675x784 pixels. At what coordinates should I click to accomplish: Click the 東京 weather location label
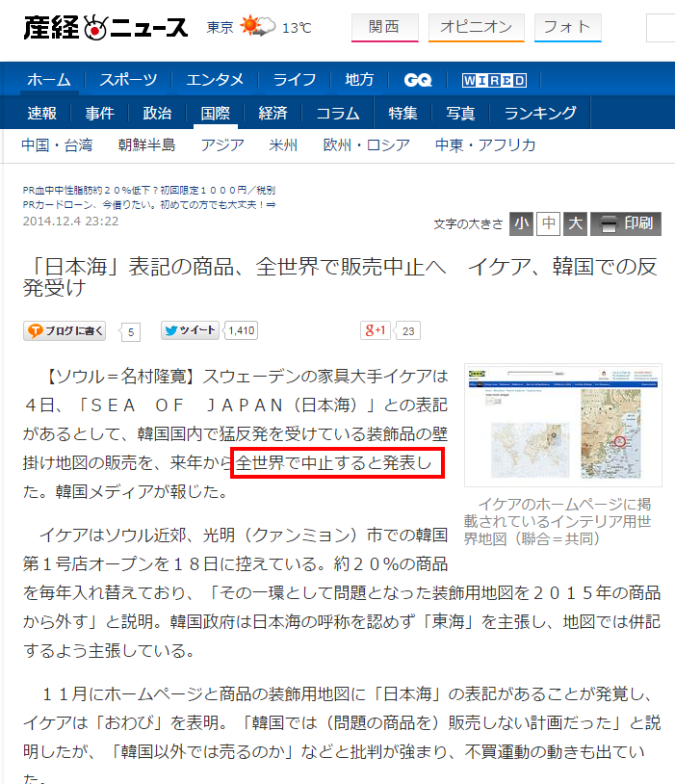221,28
